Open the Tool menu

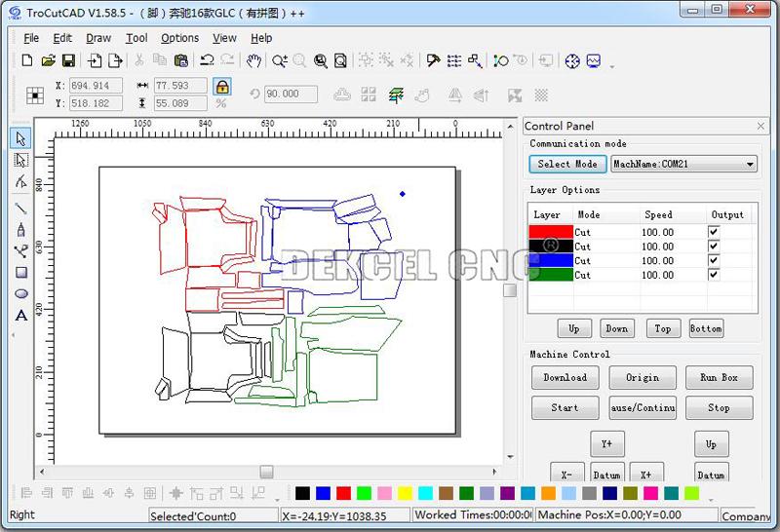[136, 38]
